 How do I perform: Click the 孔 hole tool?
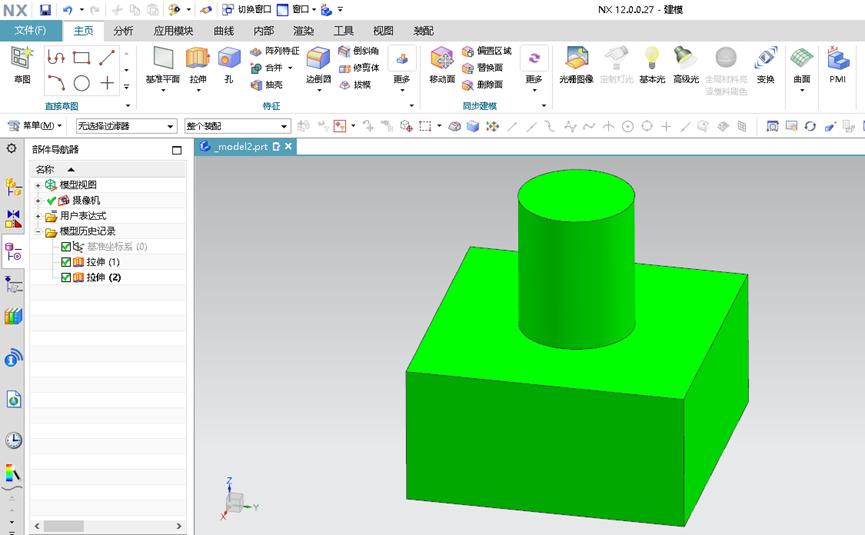pyautogui.click(x=229, y=65)
